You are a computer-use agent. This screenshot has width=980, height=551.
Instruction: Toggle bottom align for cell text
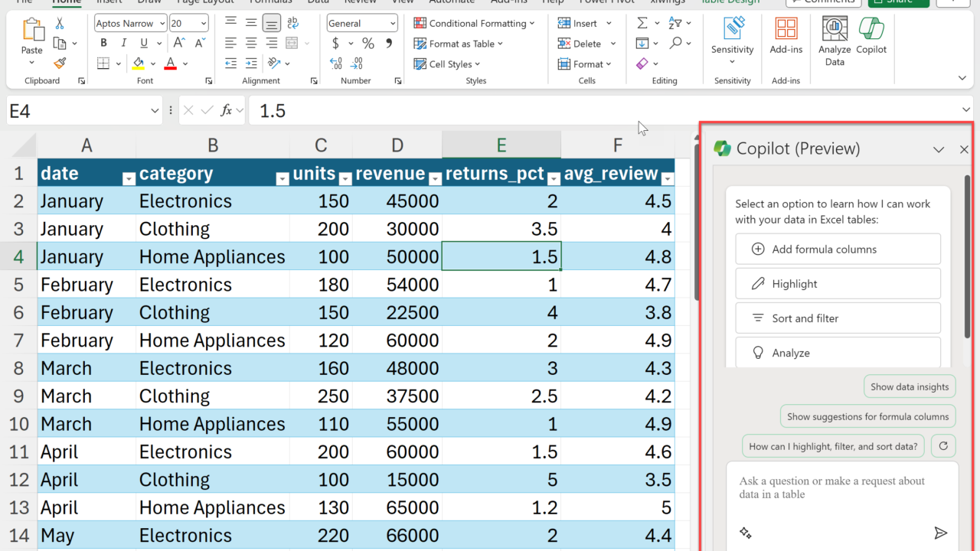(271, 24)
